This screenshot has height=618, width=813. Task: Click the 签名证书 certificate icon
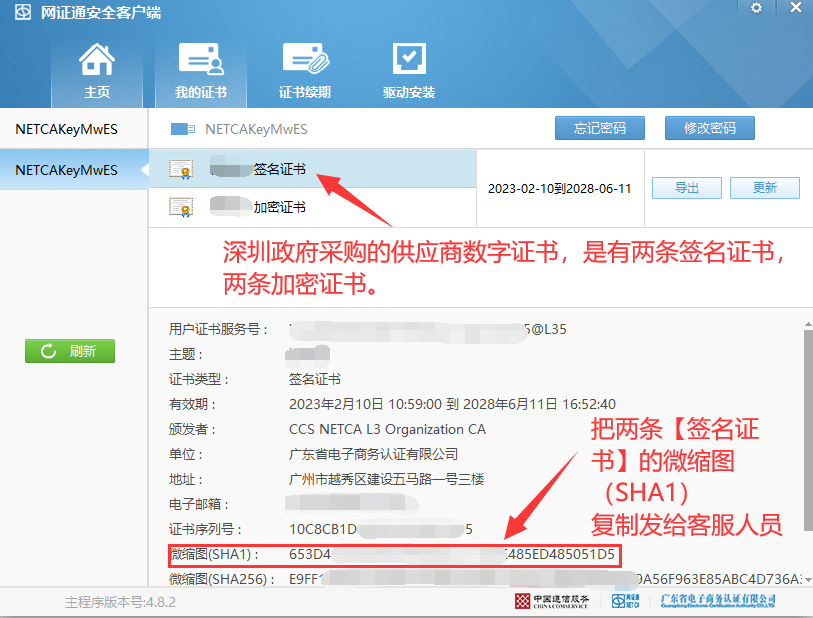181,169
